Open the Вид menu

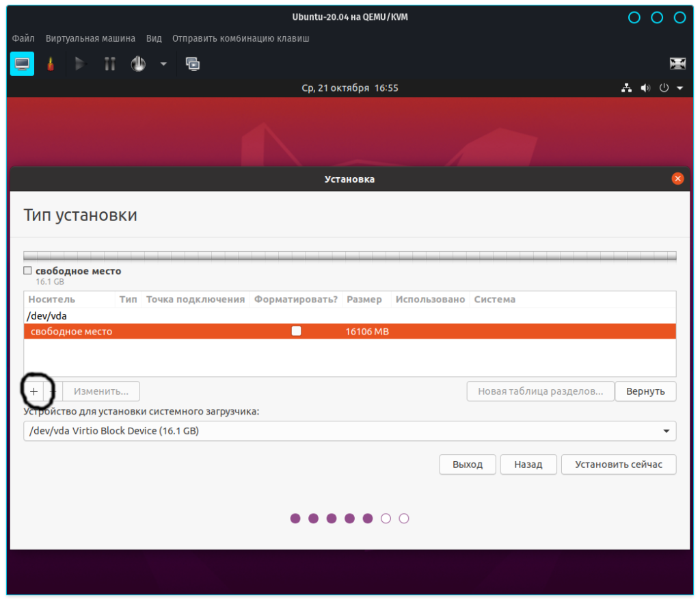[154, 38]
